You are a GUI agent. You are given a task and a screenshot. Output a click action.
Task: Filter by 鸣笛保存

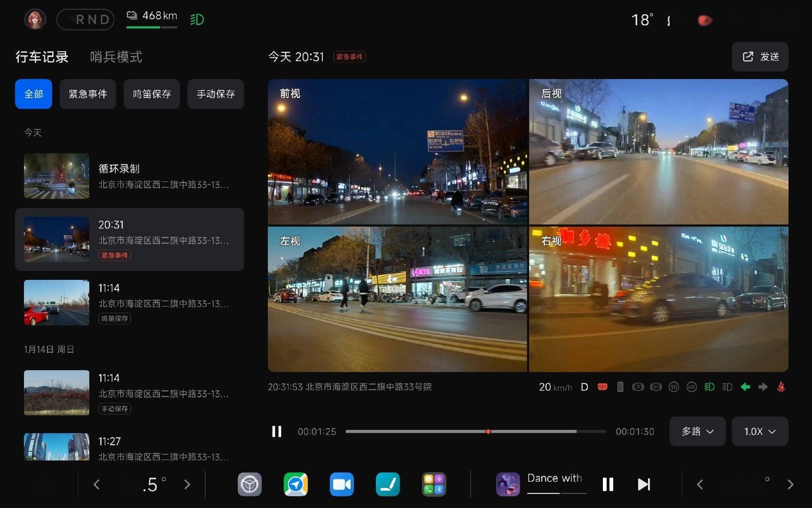[152, 94]
